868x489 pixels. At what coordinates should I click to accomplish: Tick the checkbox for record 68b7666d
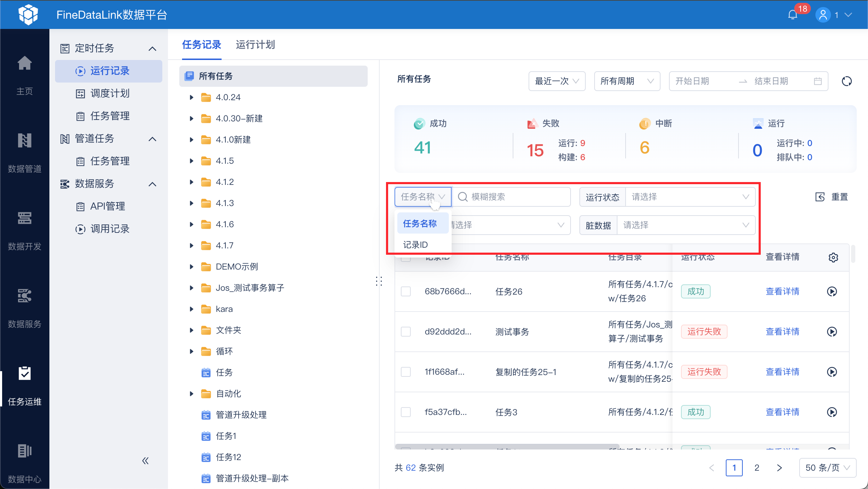click(x=406, y=291)
